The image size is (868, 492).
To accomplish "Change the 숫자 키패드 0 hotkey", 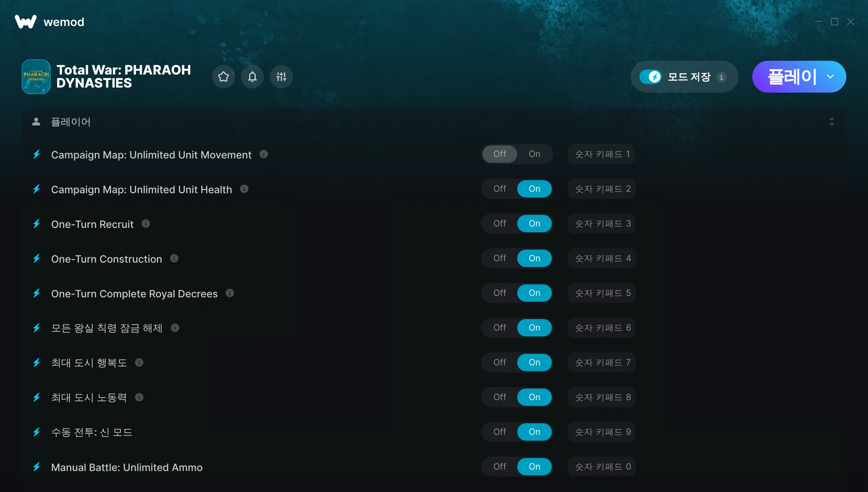I will pyautogui.click(x=602, y=467).
